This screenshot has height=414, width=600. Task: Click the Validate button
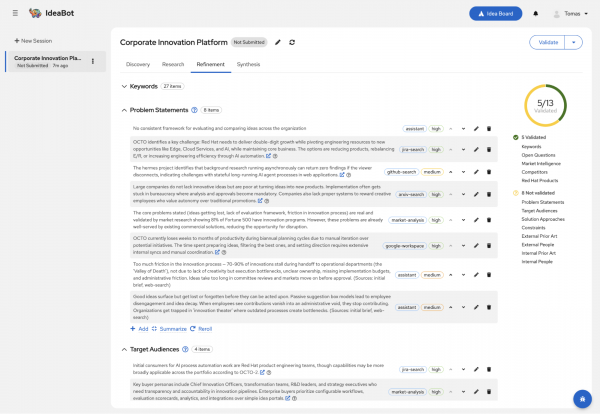pyautogui.click(x=548, y=42)
